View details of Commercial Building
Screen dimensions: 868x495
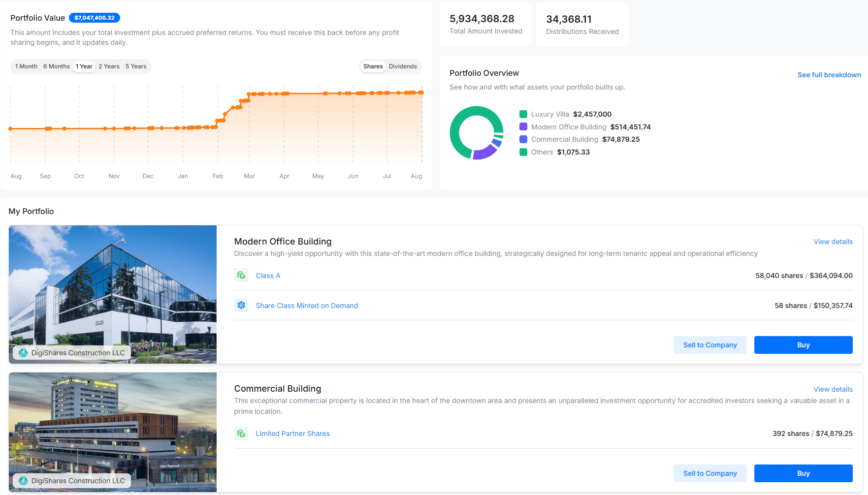pyautogui.click(x=833, y=389)
